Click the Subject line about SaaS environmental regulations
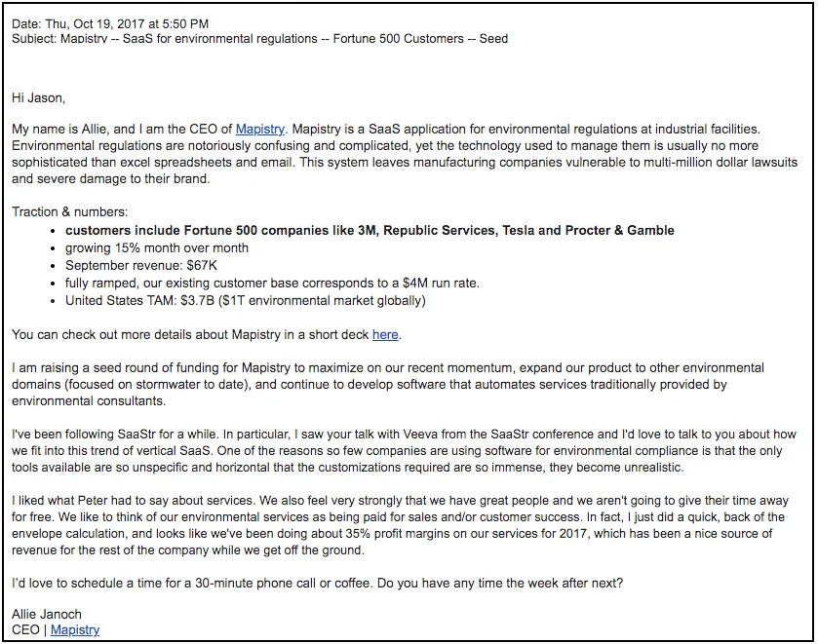Image resolution: width=818 pixels, height=644 pixels. [259, 39]
